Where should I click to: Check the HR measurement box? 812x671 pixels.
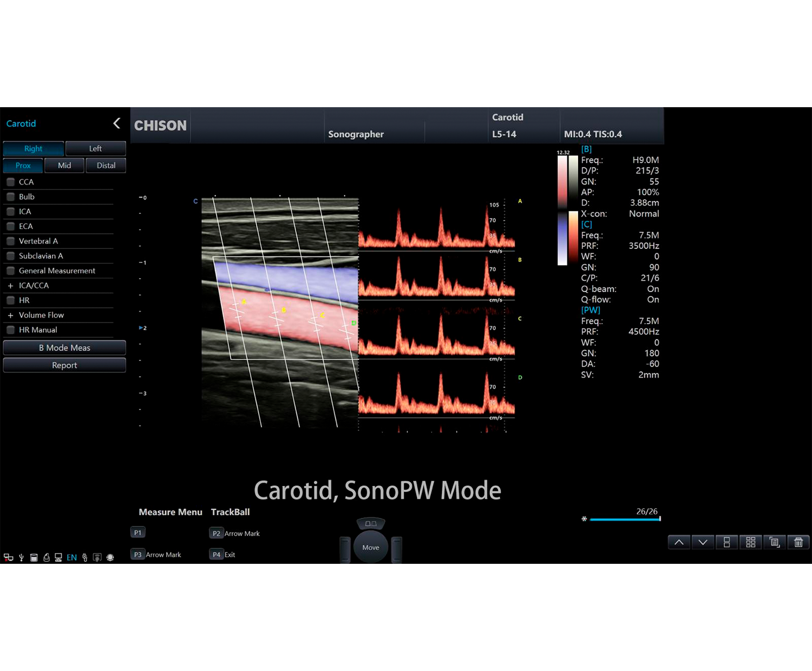pos(10,300)
